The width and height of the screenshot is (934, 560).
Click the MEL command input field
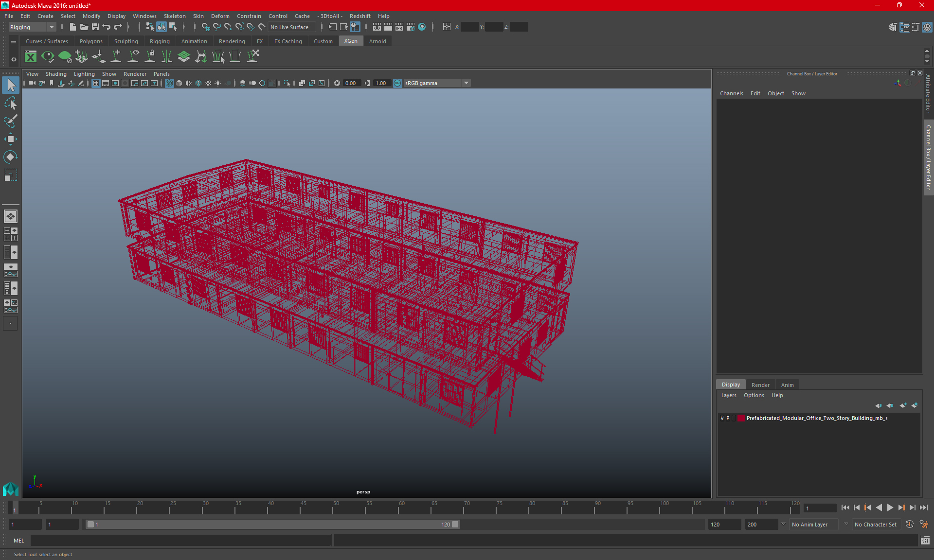[x=180, y=540]
